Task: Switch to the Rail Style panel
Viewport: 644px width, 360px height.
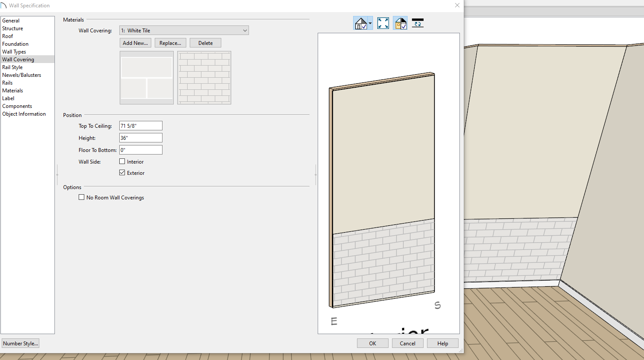Action: coord(13,67)
